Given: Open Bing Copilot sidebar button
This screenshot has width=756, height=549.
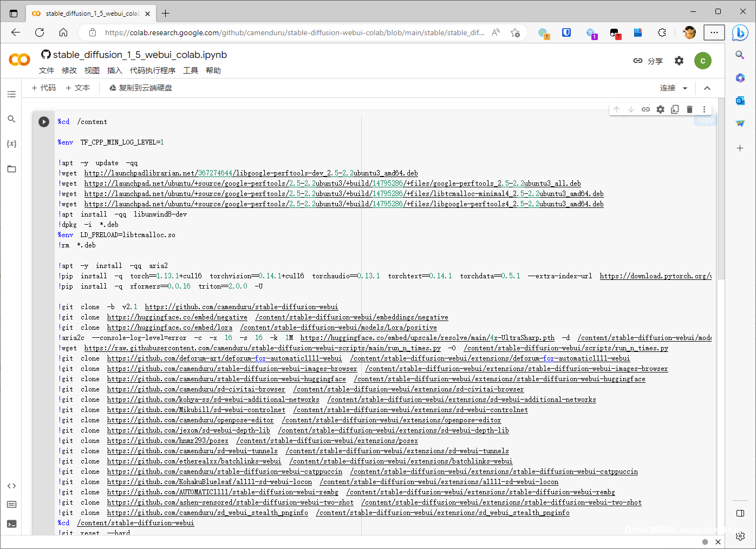Looking at the screenshot, I should [x=740, y=32].
